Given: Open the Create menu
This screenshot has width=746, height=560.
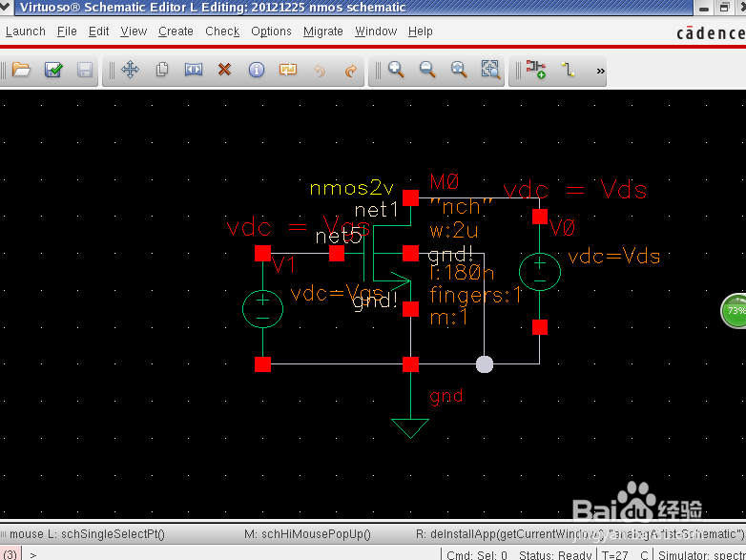Looking at the screenshot, I should pyautogui.click(x=176, y=31).
